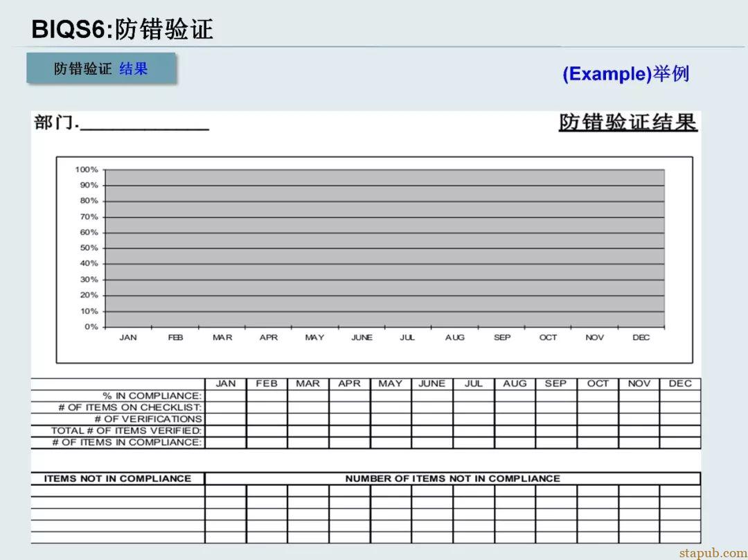Click the '100%' chart axis label
This screenshot has width=748, height=560.
[x=87, y=170]
